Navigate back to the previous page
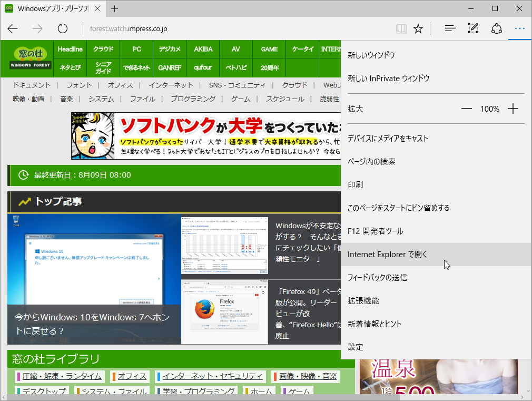This screenshot has height=401, width=532. pos(12,28)
